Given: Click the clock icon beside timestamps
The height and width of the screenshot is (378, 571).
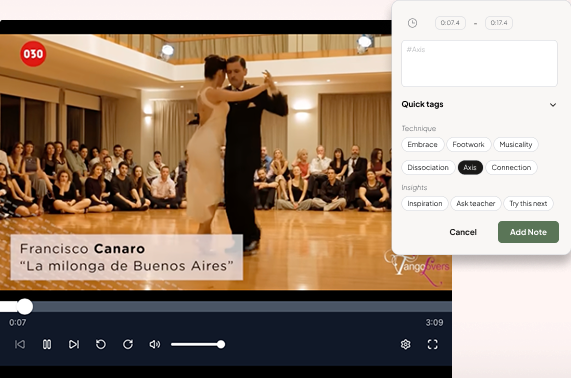Looking at the screenshot, I should click(412, 23).
